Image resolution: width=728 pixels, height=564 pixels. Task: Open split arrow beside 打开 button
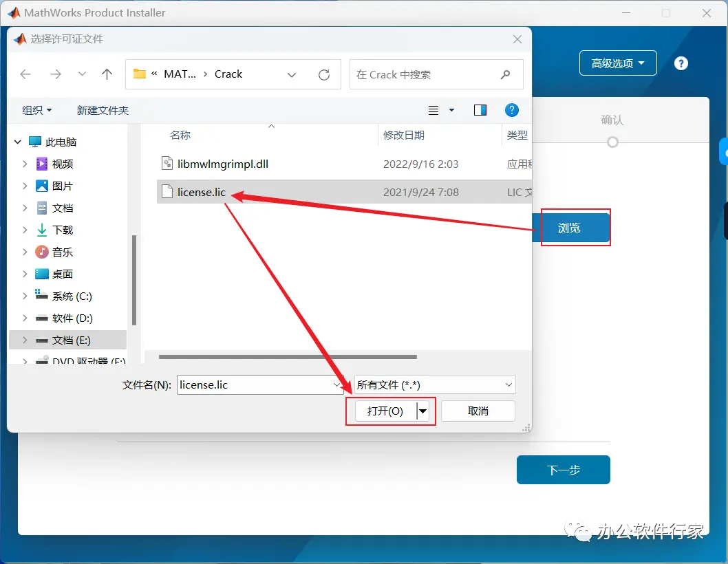pos(422,411)
